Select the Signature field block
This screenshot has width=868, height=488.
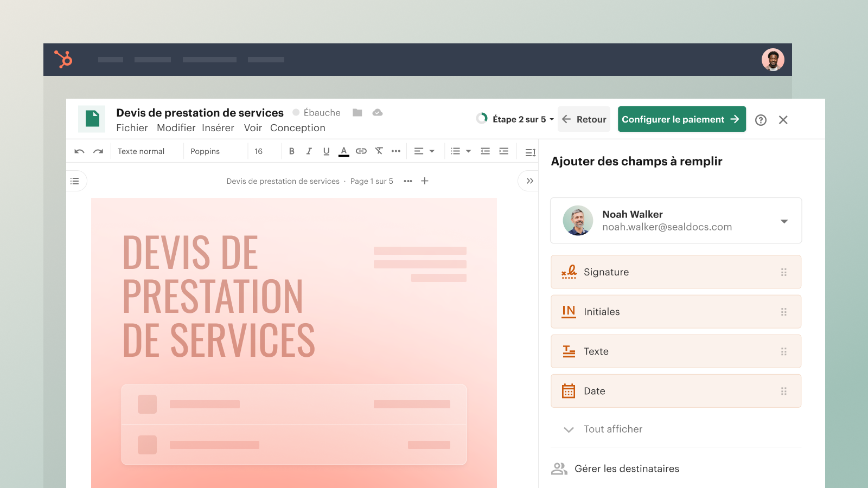(675, 272)
